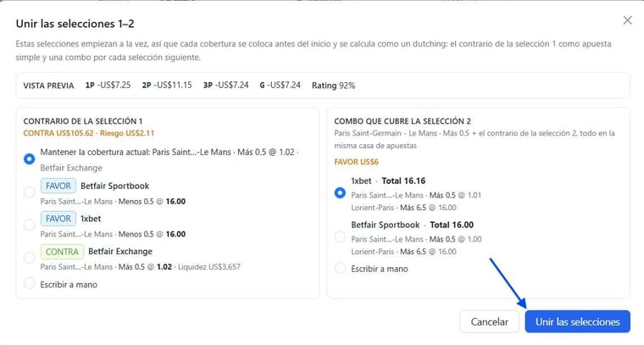This screenshot has width=644, height=345.
Task: Select Mantener la cobertura actual option
Action: pos(29,159)
